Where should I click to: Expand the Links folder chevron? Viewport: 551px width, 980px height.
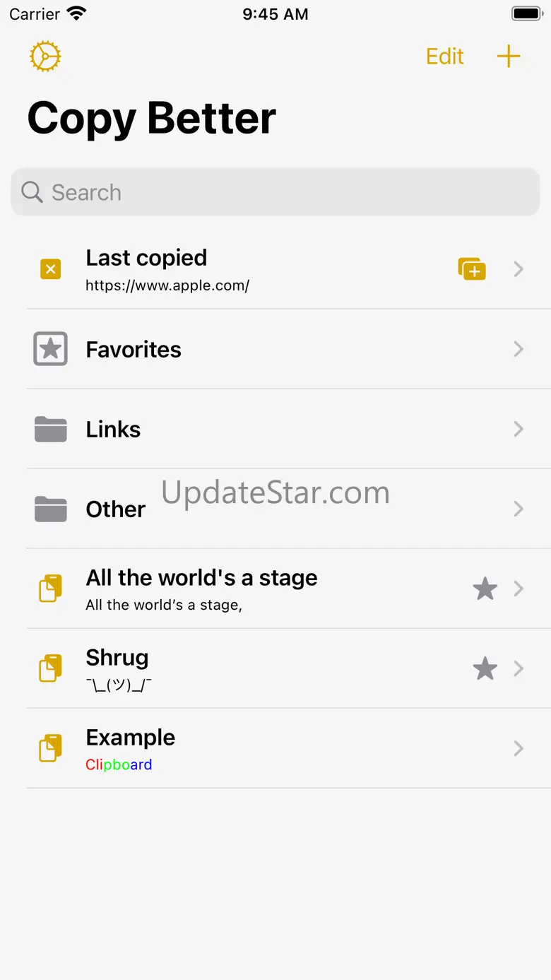(x=519, y=429)
